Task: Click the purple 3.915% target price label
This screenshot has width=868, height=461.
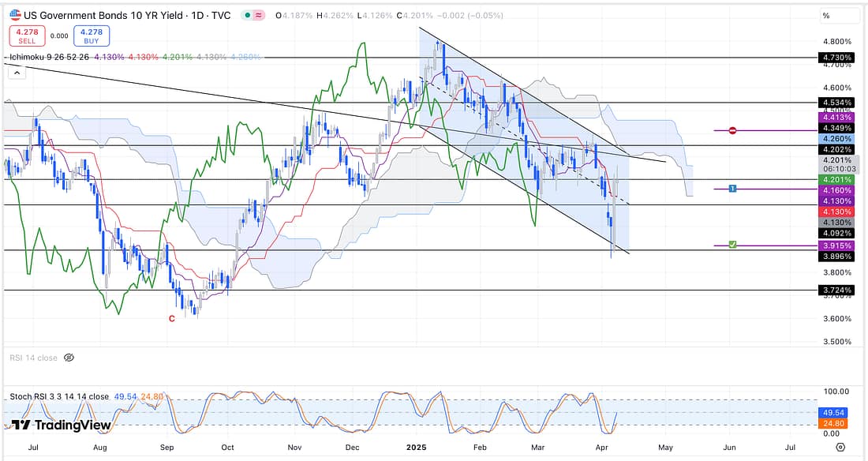Action: tap(836, 246)
